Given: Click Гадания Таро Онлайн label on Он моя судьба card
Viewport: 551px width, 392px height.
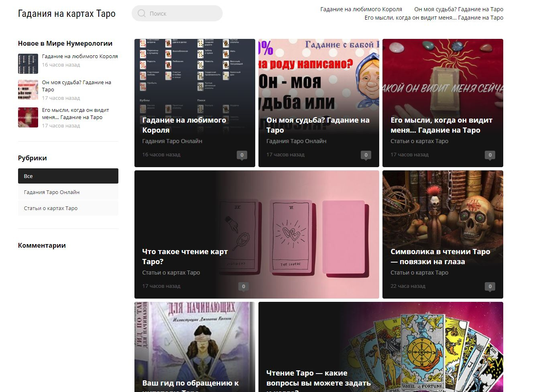Looking at the screenshot, I should (296, 141).
